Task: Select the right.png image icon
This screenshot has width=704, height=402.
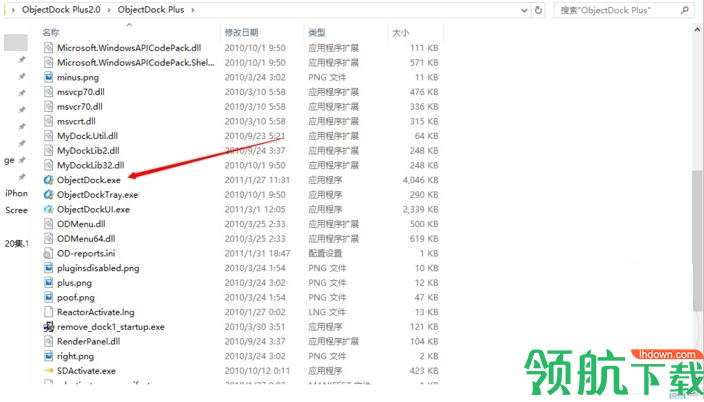Action: [x=48, y=356]
